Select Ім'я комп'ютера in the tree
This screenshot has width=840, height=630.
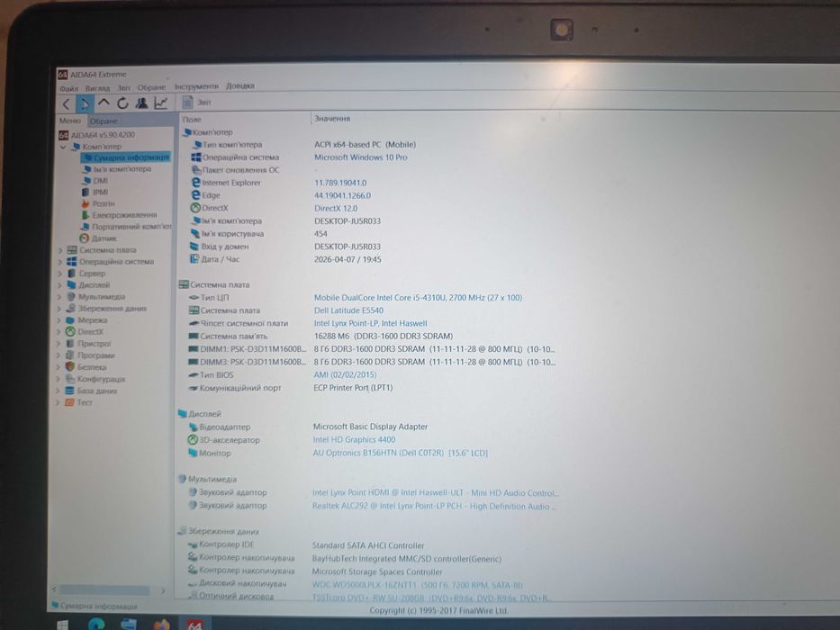117,169
